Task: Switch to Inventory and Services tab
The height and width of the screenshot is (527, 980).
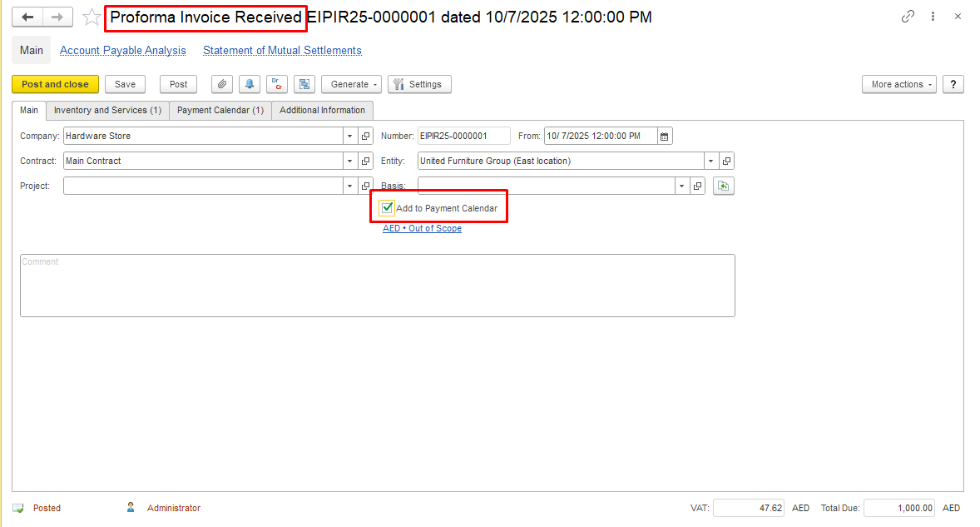Action: 107,110
